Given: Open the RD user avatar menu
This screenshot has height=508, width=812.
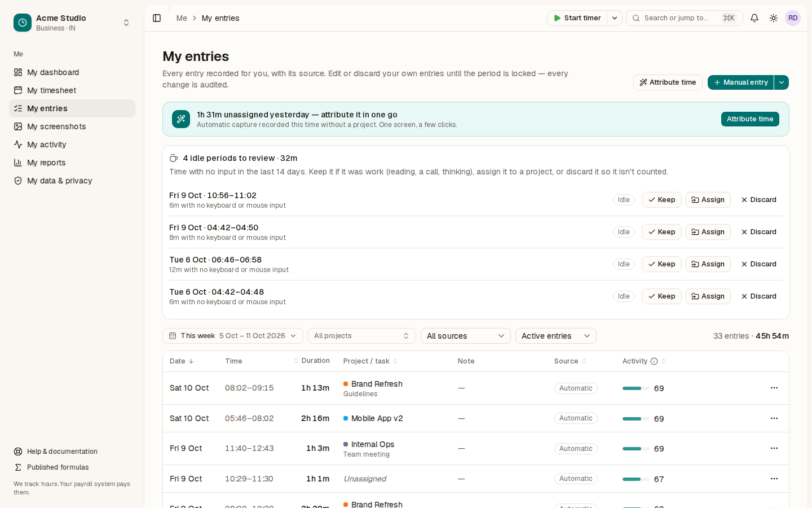Looking at the screenshot, I should pyautogui.click(x=793, y=18).
